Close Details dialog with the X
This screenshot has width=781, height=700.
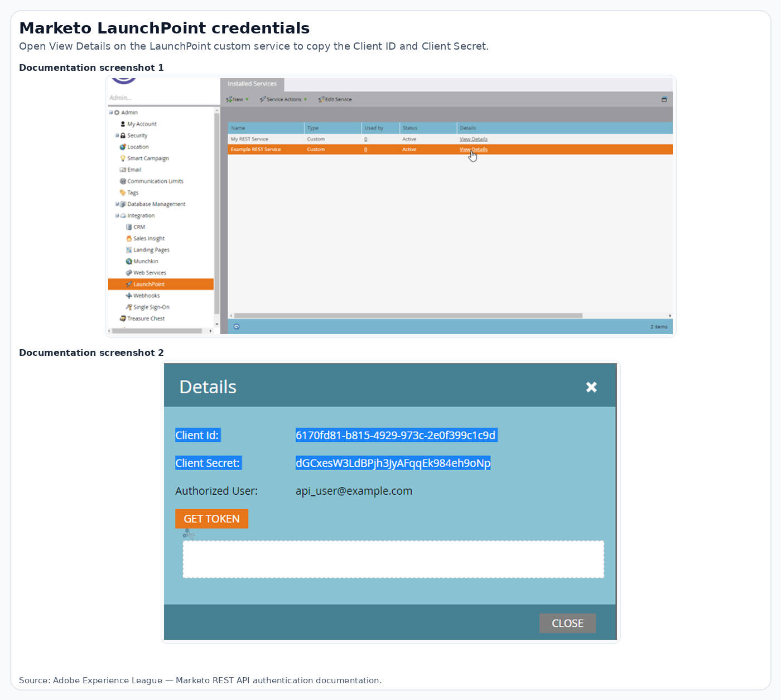tap(591, 387)
